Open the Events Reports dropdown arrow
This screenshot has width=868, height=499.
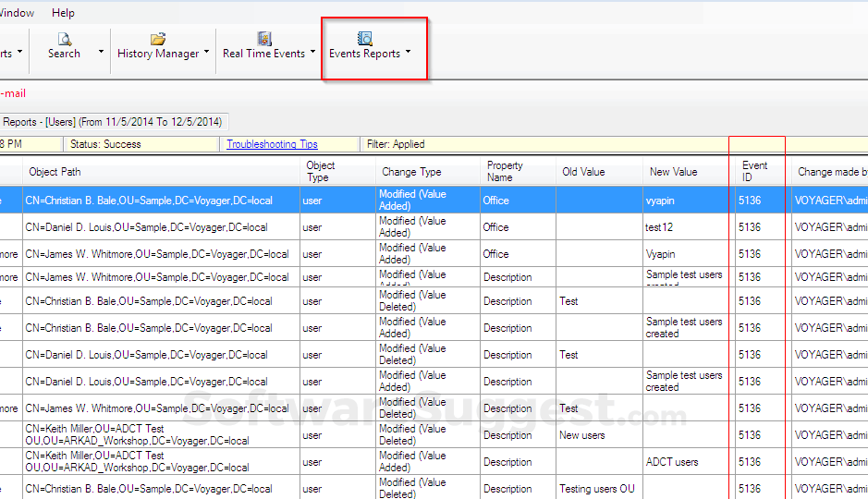pyautogui.click(x=408, y=53)
